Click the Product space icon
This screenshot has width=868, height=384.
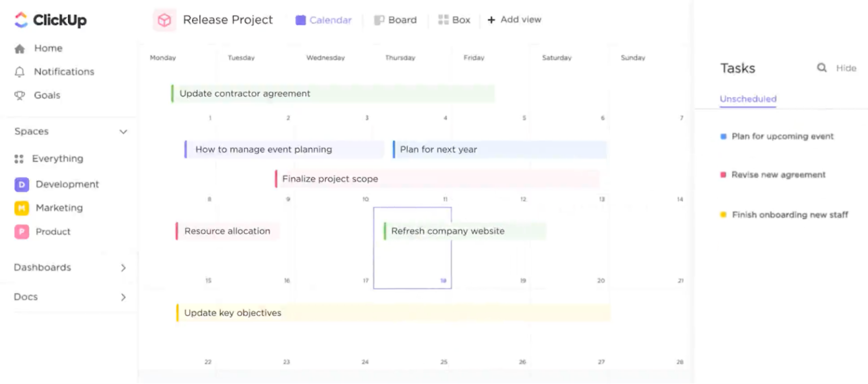coord(21,232)
